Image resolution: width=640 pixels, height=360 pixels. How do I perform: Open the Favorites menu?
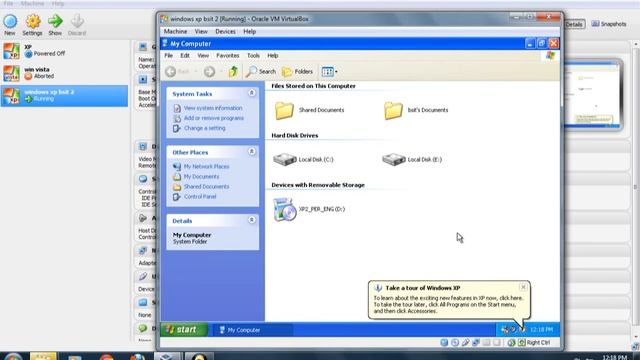pyautogui.click(x=228, y=56)
